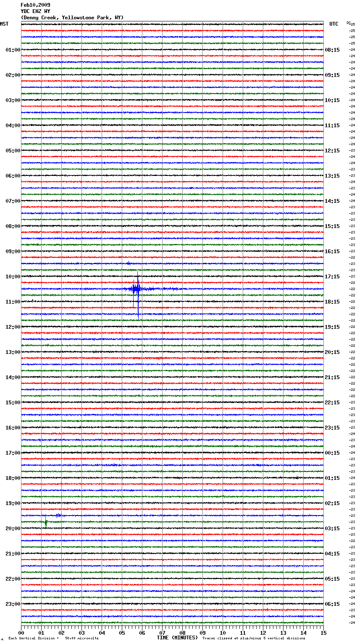Select the 04:00 MST time label
The image size is (357, 644).
pos(13,126)
